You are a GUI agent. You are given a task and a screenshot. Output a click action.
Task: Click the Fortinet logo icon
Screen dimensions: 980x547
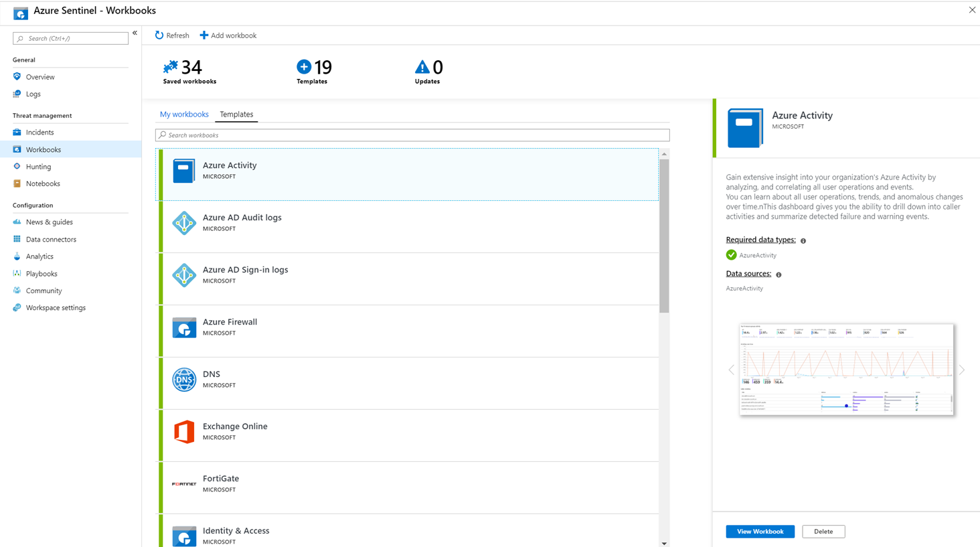[184, 484]
